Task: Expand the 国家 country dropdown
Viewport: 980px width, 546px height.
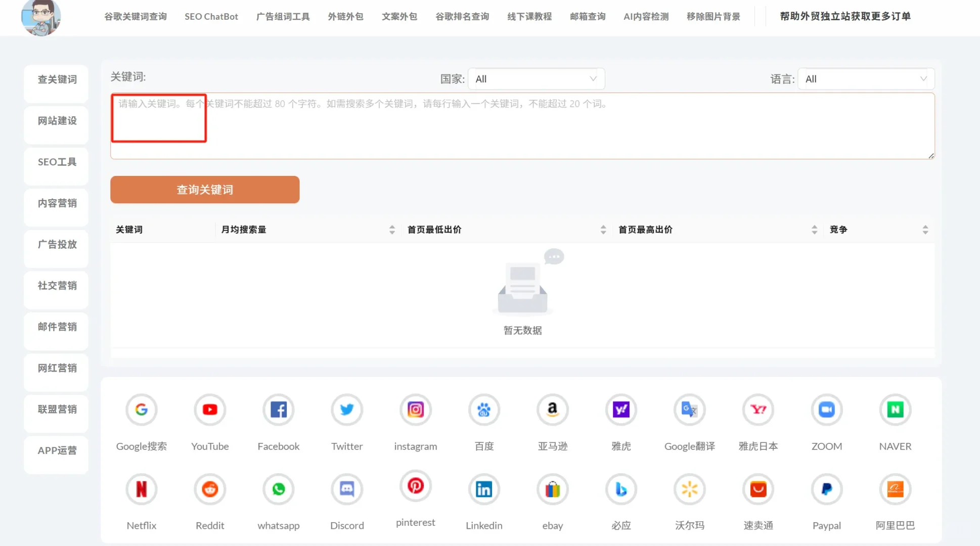Action: pos(536,79)
